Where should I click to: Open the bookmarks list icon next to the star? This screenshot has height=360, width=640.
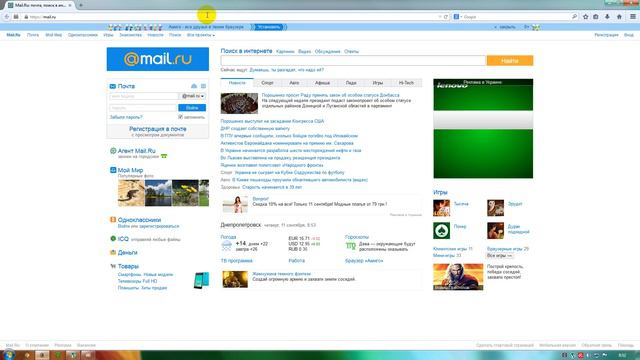tap(596, 17)
